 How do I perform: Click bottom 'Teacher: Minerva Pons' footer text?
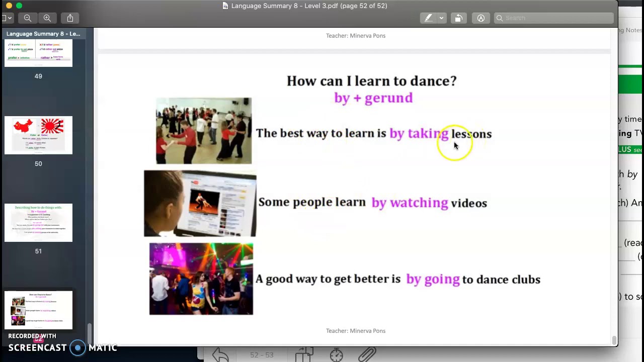click(x=356, y=331)
